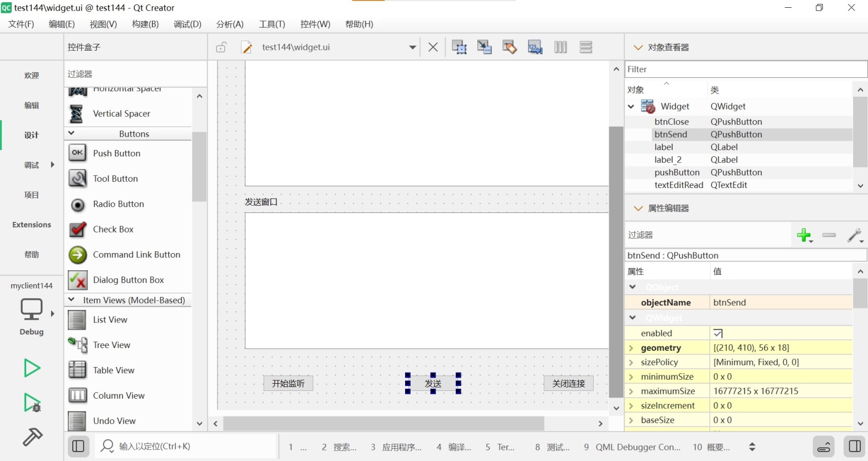This screenshot has height=461, width=868.
Task: Switch to Edit Signals/Slots mode icon
Action: pyautogui.click(x=484, y=47)
